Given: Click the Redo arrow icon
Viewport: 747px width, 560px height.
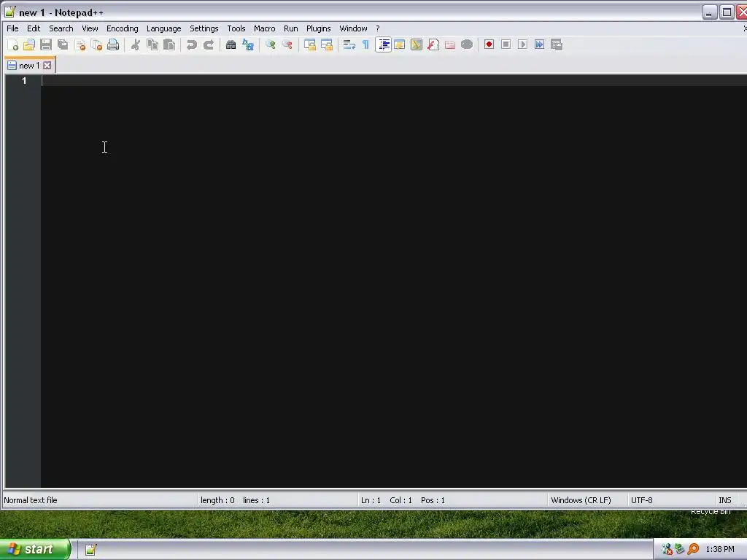Looking at the screenshot, I should coord(209,44).
